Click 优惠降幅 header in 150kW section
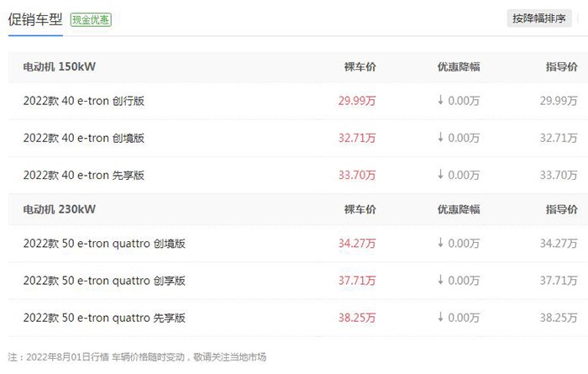The width and height of the screenshot is (588, 374). coord(459,66)
